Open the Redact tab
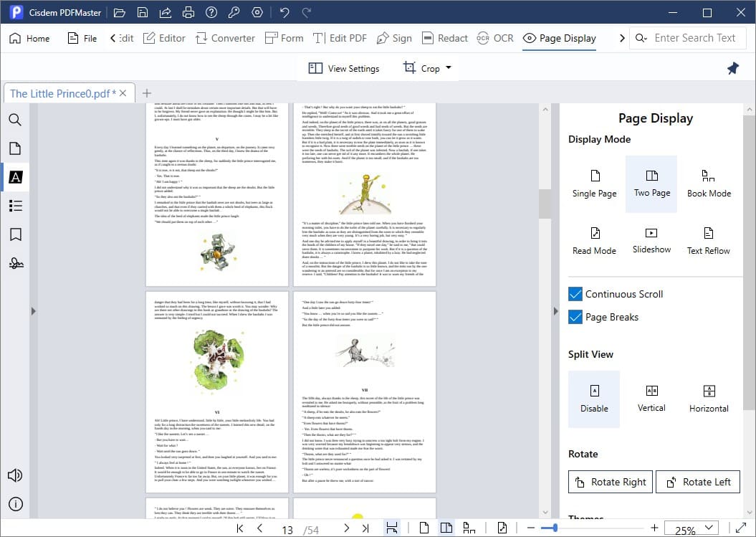 [444, 38]
